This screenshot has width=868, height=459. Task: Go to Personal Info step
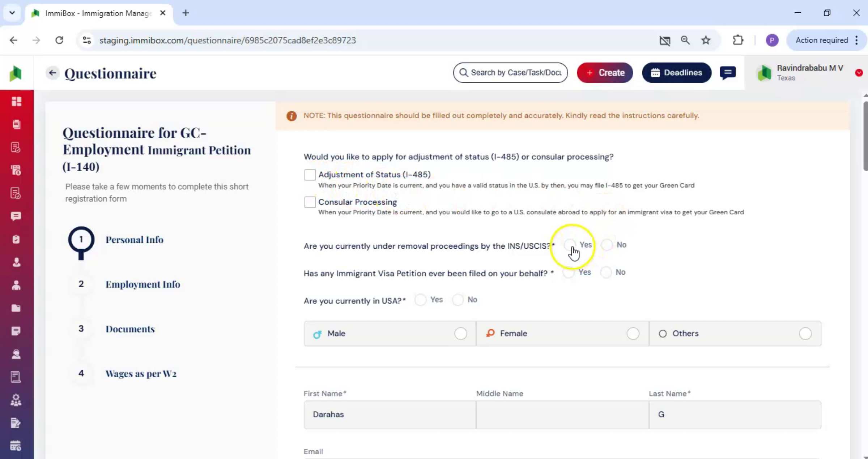(x=134, y=240)
